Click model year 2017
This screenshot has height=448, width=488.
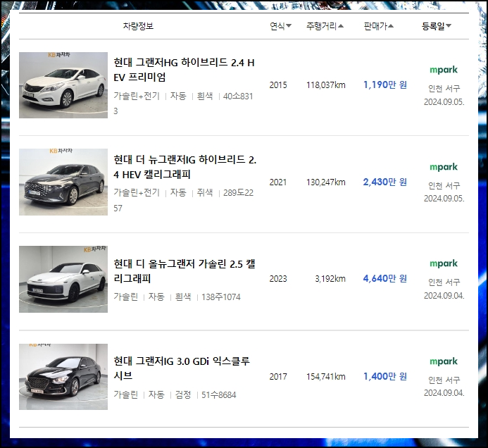(x=278, y=377)
